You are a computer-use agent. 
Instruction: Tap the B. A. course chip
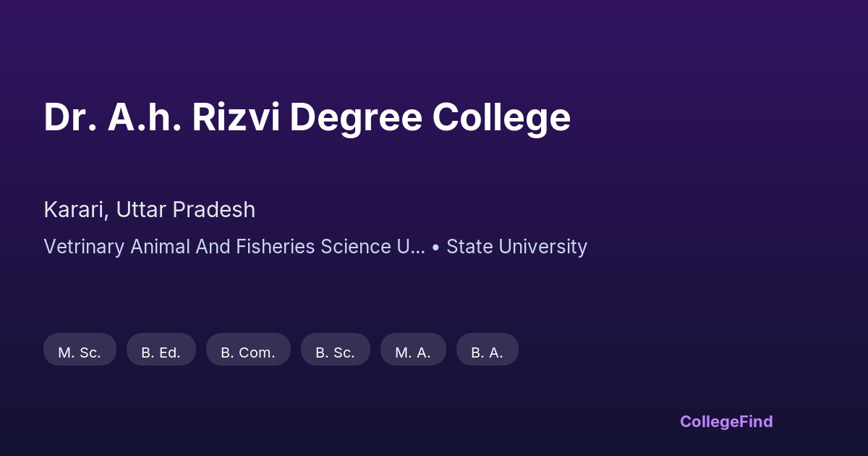click(x=487, y=352)
